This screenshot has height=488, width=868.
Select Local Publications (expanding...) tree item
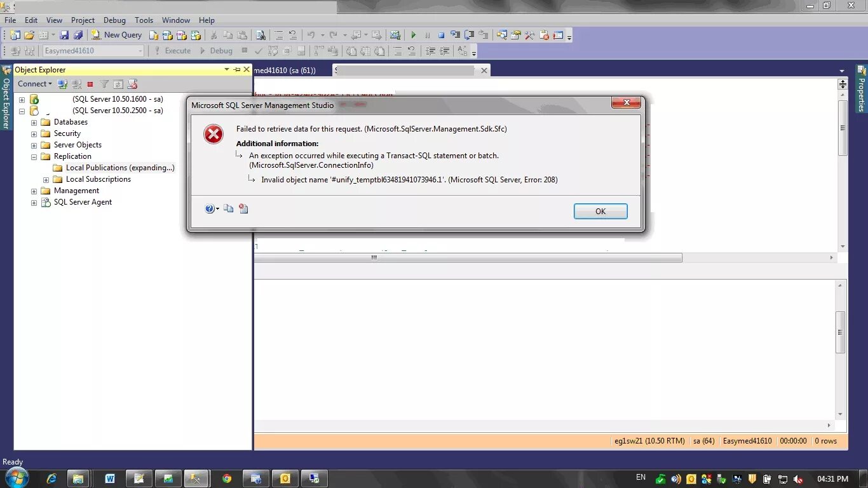pos(120,168)
